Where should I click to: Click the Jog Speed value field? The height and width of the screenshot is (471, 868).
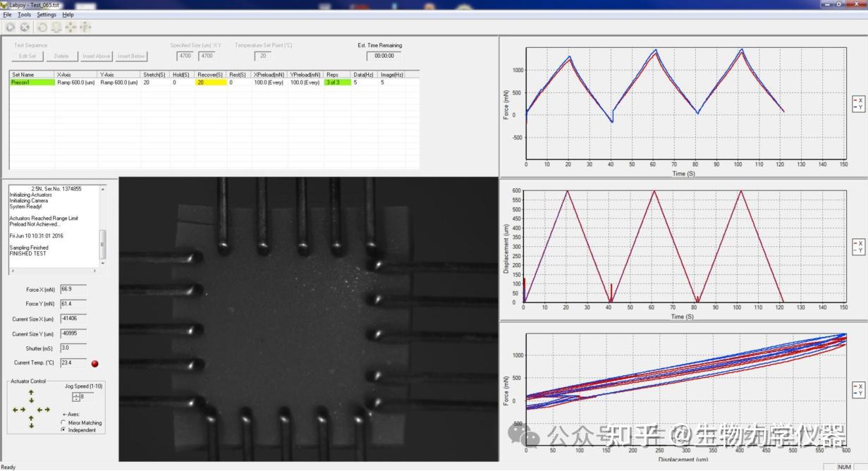pyautogui.click(x=87, y=398)
